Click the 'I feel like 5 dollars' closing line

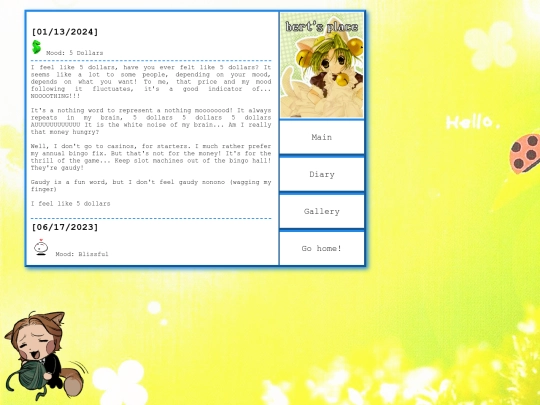coord(71,204)
